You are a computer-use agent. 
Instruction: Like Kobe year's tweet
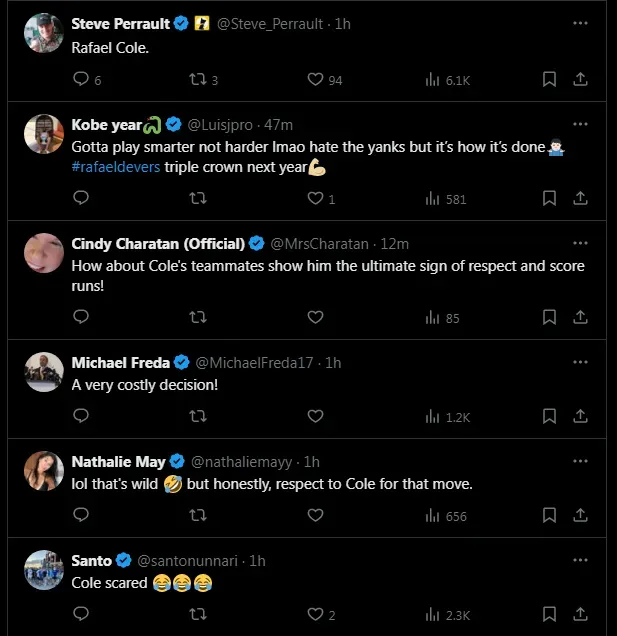[315, 199]
